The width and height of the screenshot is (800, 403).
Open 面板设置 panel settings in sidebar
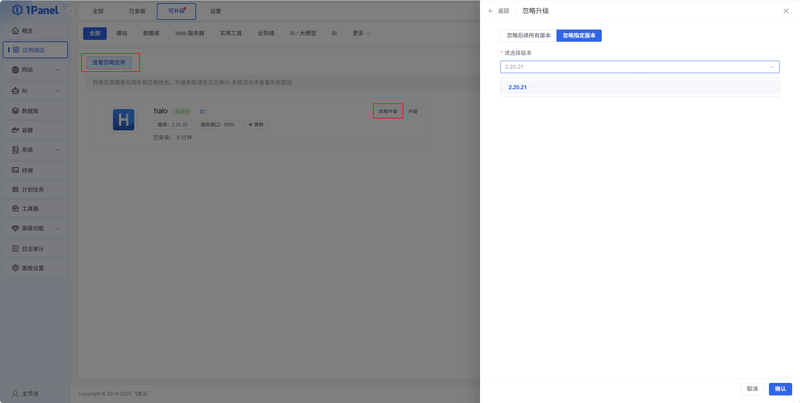35,268
